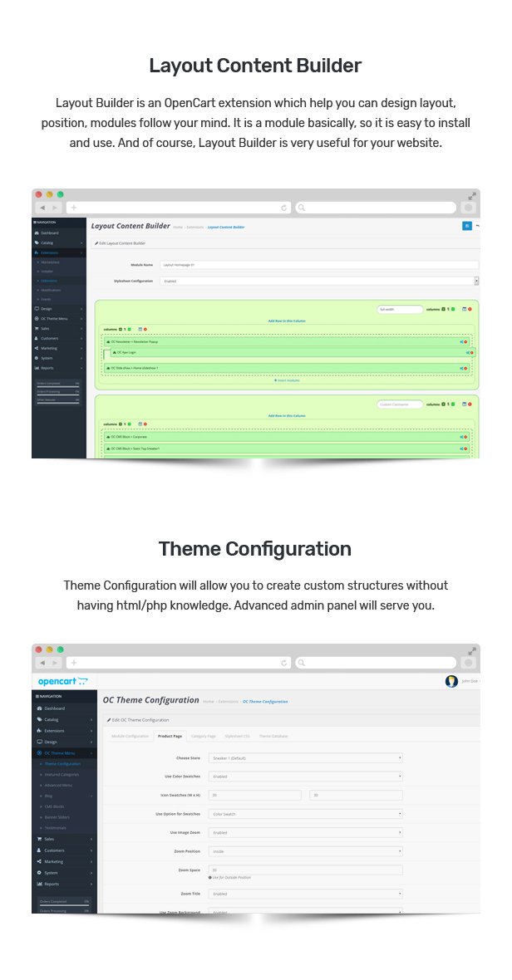Image resolution: width=512 pixels, height=980 pixels.
Task: Click the browser forward arrow in the upper mockup
Action: [55, 208]
